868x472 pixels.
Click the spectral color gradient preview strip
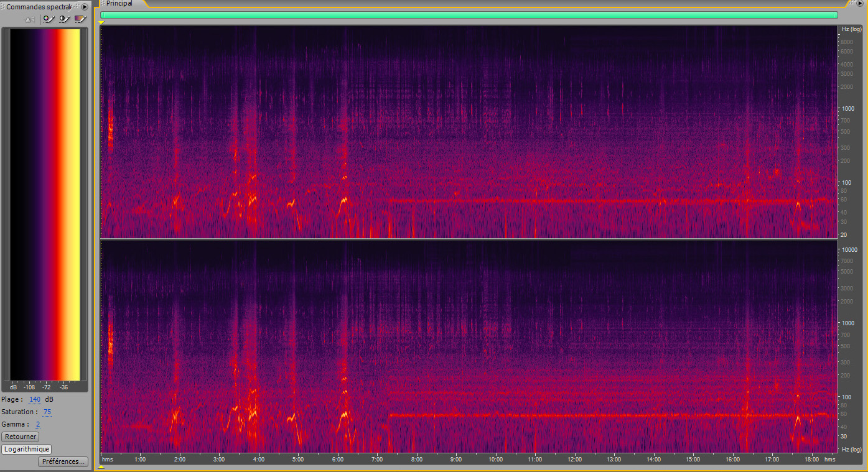tap(45, 205)
